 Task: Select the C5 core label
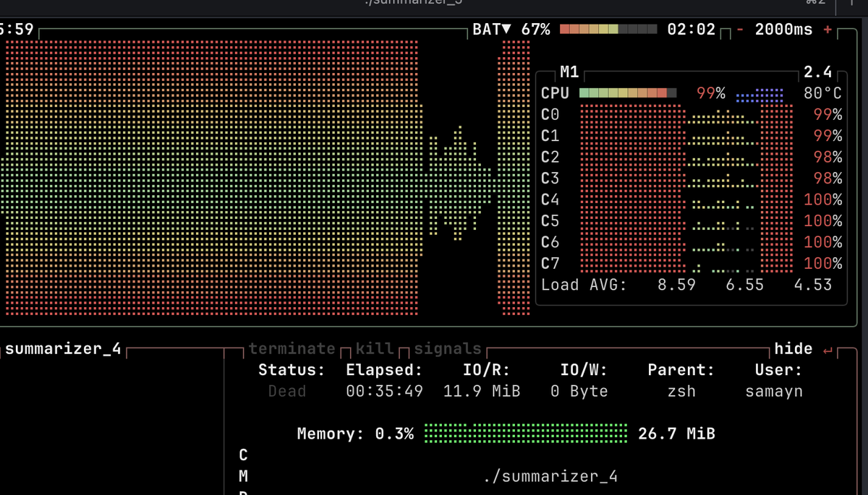point(550,220)
